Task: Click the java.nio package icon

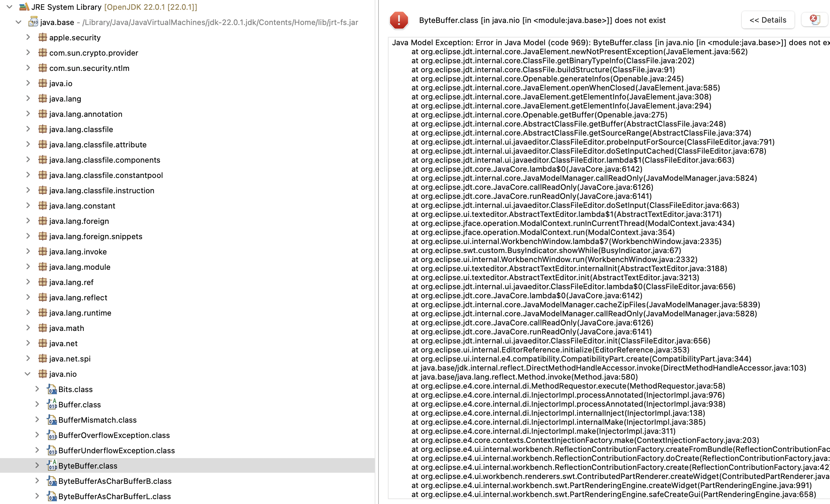Action: (x=43, y=374)
